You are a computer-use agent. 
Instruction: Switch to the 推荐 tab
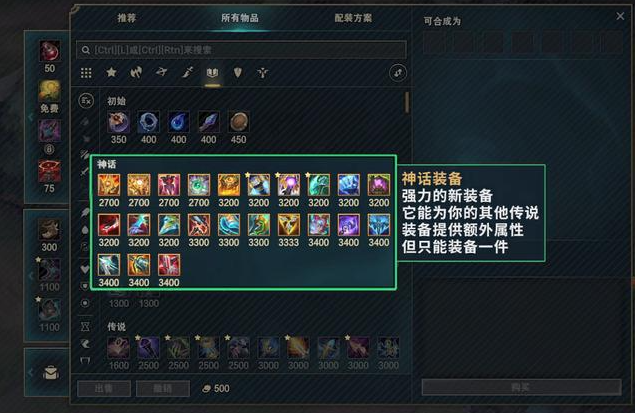coord(126,18)
